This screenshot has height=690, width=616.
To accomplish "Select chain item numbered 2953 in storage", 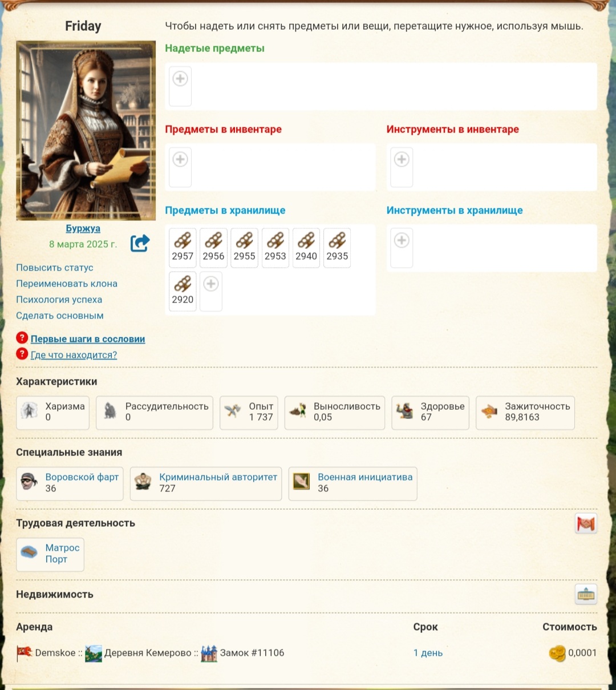I will (275, 248).
